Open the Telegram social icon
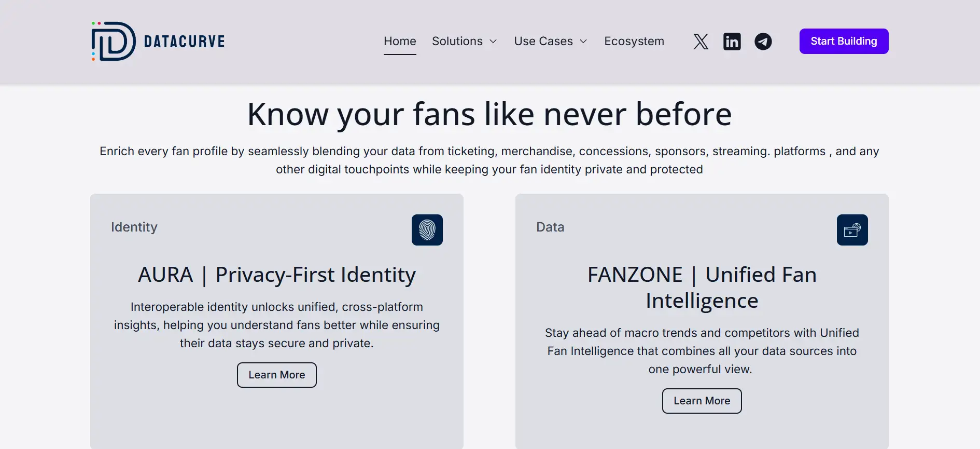 pos(763,42)
